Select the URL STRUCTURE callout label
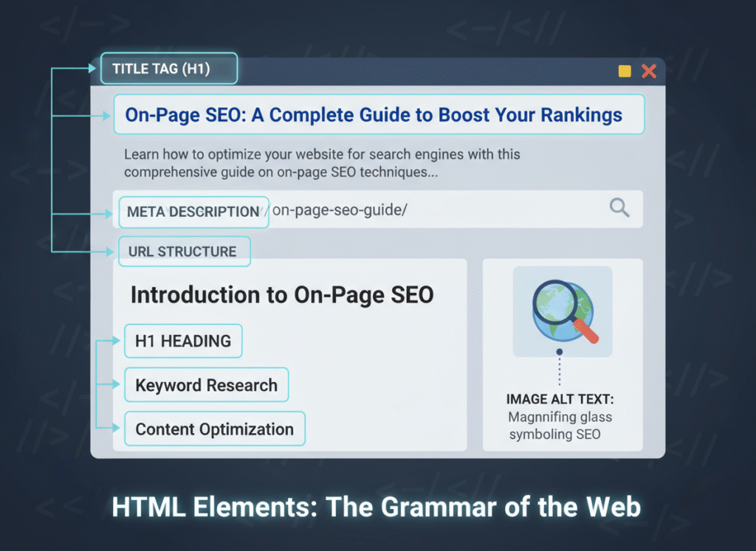 point(184,251)
